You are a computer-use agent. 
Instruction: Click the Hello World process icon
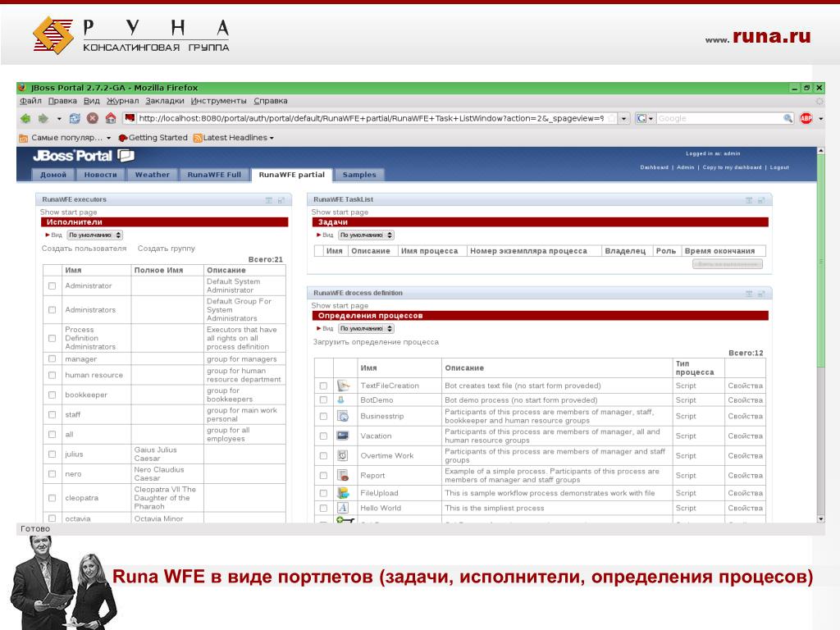point(343,508)
